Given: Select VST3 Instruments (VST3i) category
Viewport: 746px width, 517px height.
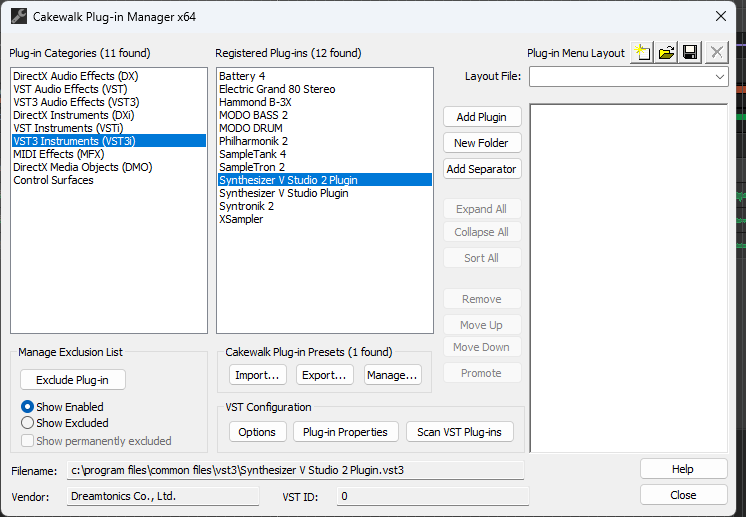Looking at the screenshot, I should click(x=108, y=141).
